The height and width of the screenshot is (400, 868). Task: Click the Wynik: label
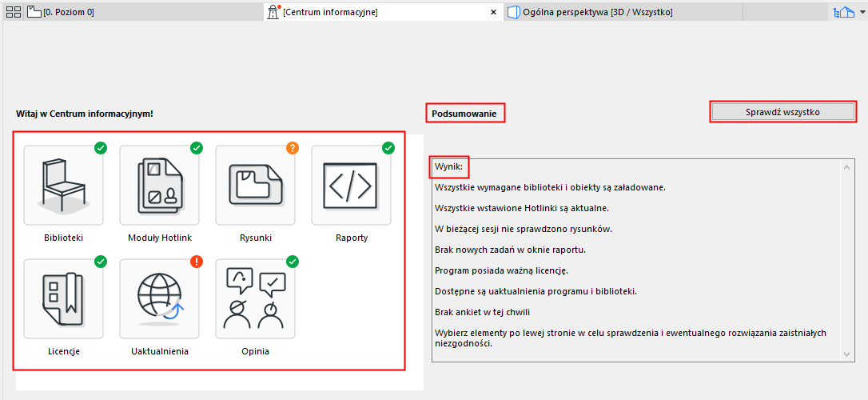click(x=448, y=166)
